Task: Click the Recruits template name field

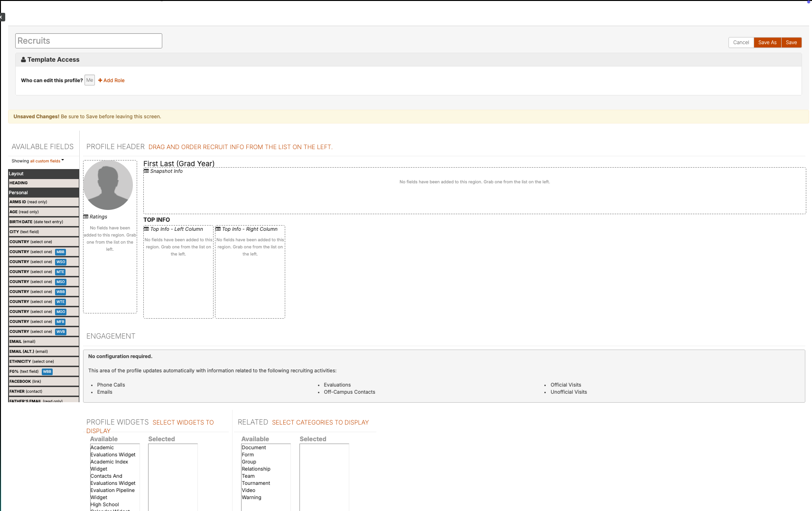Action: pos(89,41)
